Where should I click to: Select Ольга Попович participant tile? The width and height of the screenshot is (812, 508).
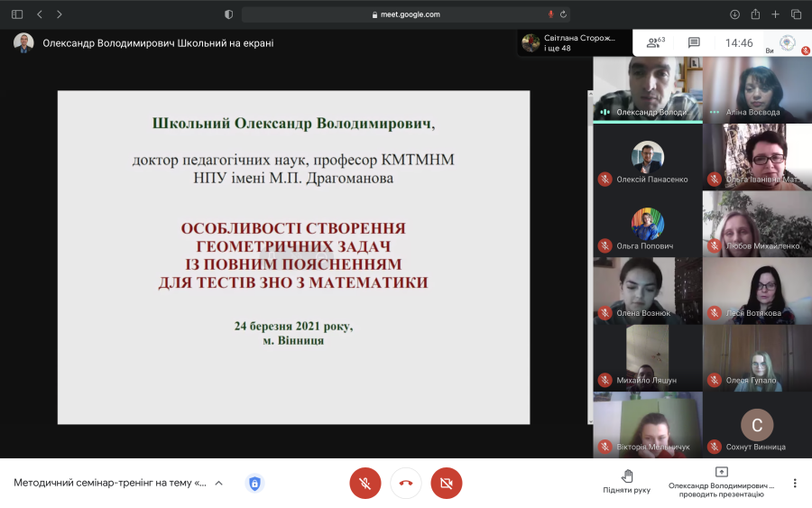647,224
